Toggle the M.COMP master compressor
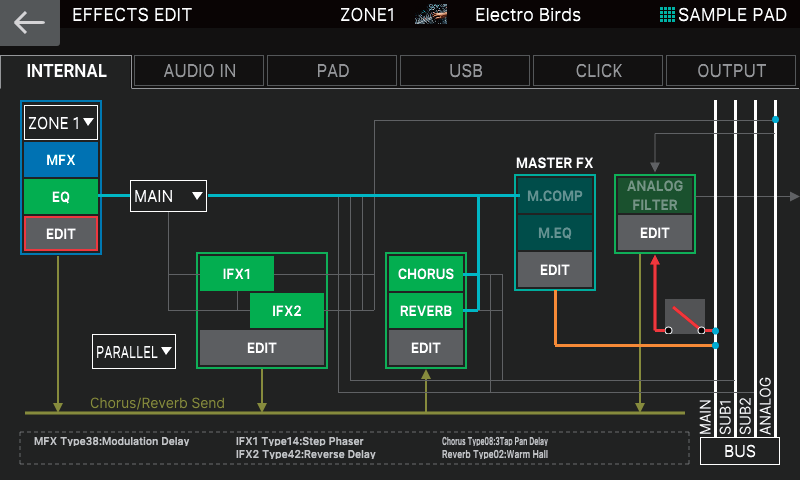 pyautogui.click(x=554, y=196)
